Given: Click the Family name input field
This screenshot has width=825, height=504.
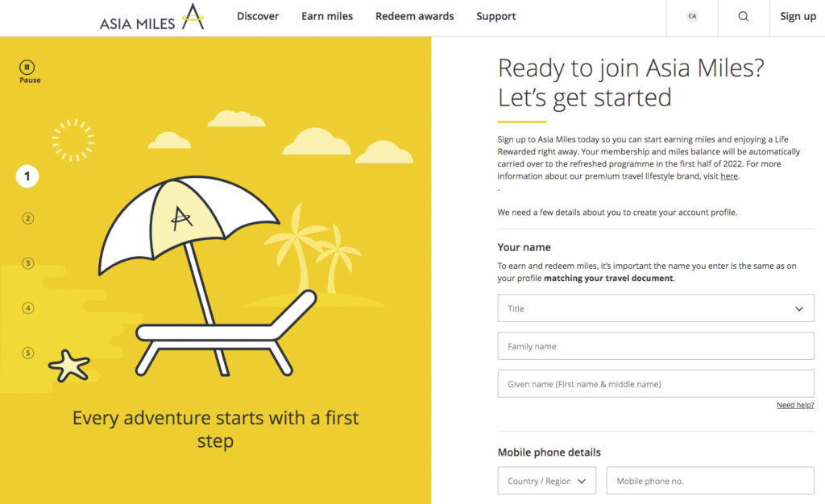Looking at the screenshot, I should pos(655,345).
